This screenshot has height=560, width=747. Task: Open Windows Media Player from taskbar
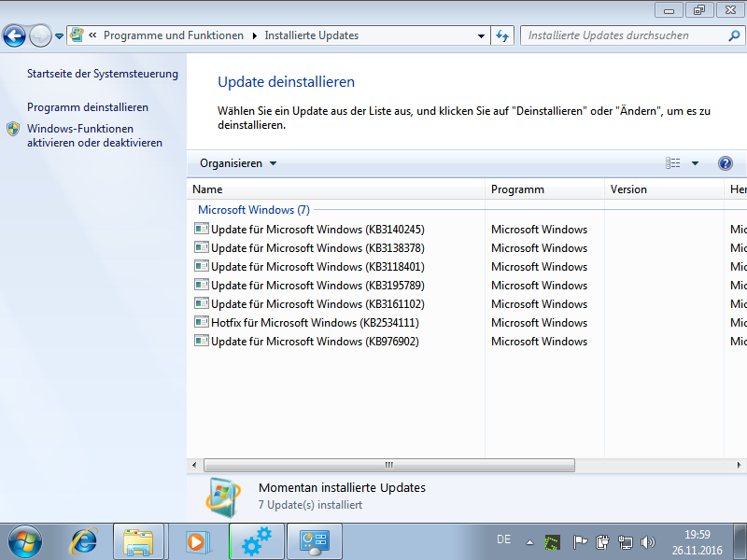pyautogui.click(x=196, y=542)
